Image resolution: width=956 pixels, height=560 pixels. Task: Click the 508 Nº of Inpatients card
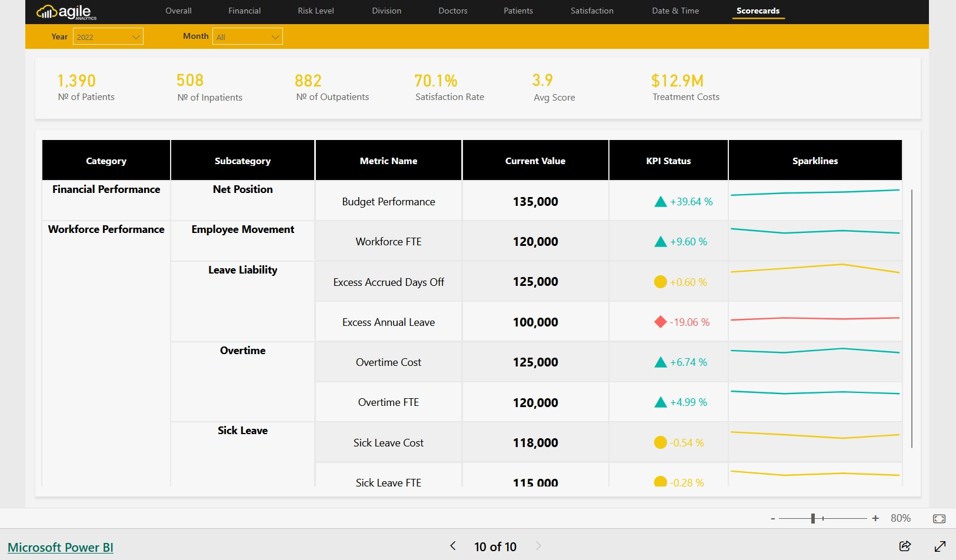209,88
